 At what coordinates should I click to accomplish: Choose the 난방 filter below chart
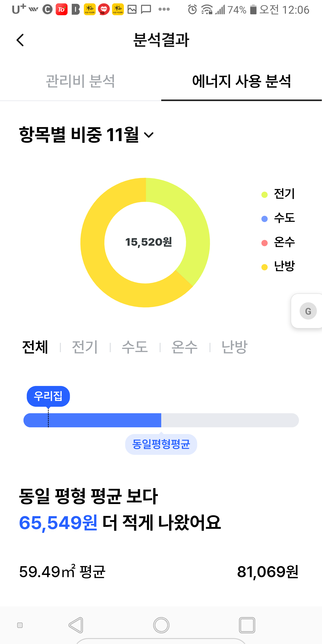(234, 347)
